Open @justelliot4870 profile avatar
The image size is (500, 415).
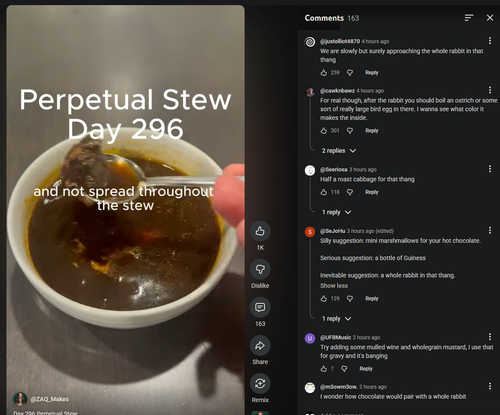click(x=310, y=42)
